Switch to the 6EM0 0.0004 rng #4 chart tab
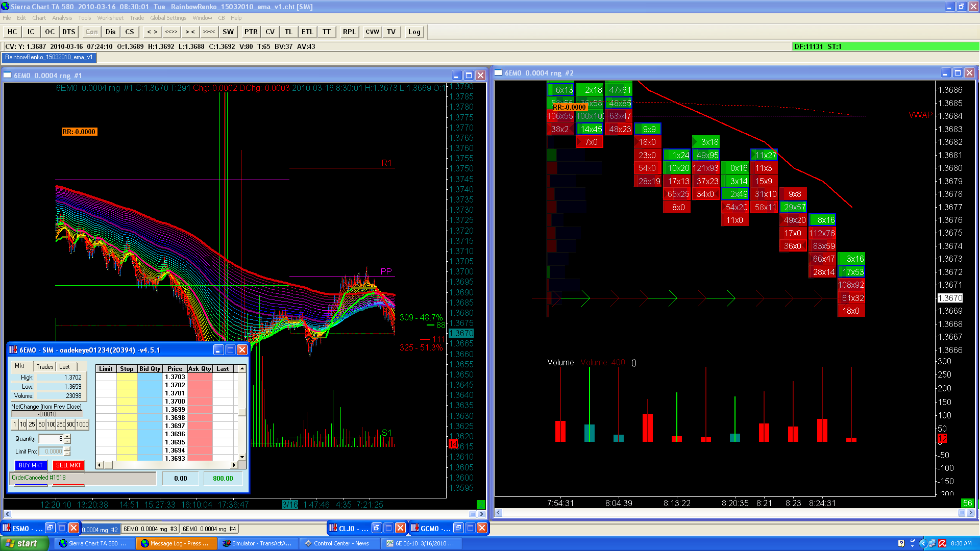The image size is (980, 551). point(209,529)
